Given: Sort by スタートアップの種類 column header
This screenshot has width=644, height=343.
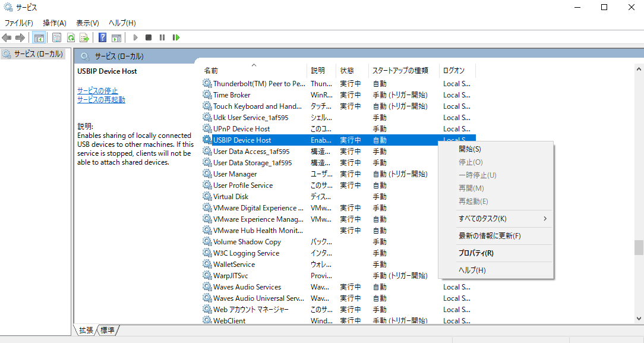Looking at the screenshot, I should point(404,71).
